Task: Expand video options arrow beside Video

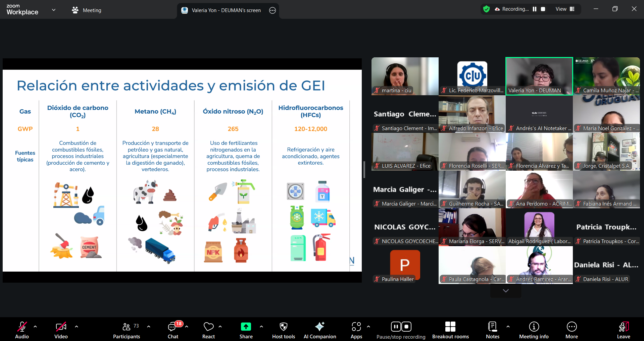Action: 77,326
